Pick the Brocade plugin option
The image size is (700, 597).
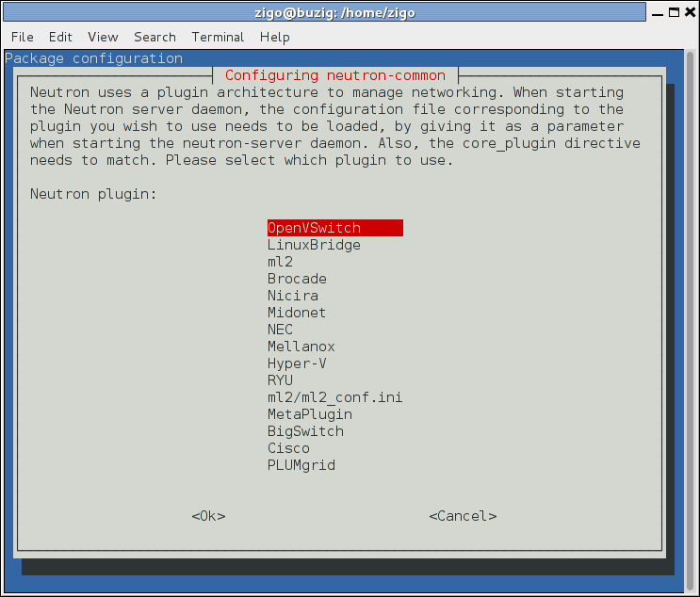coord(297,279)
